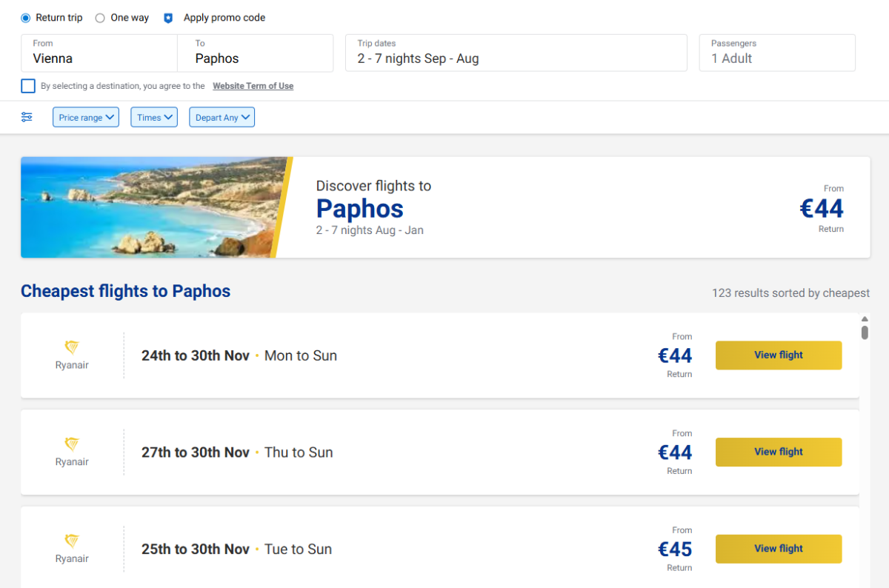This screenshot has height=588, width=889.
Task: Click the Trip dates field
Action: [x=516, y=53]
